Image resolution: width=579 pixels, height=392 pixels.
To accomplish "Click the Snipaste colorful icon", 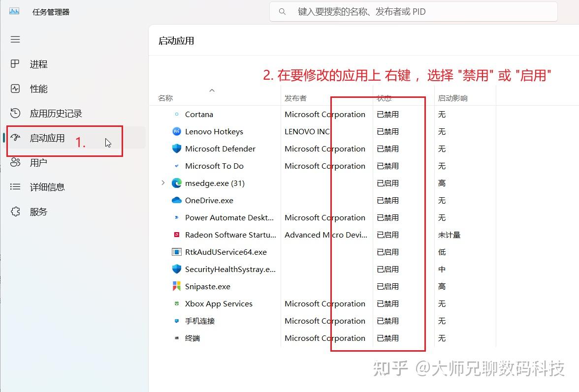I will 176,286.
